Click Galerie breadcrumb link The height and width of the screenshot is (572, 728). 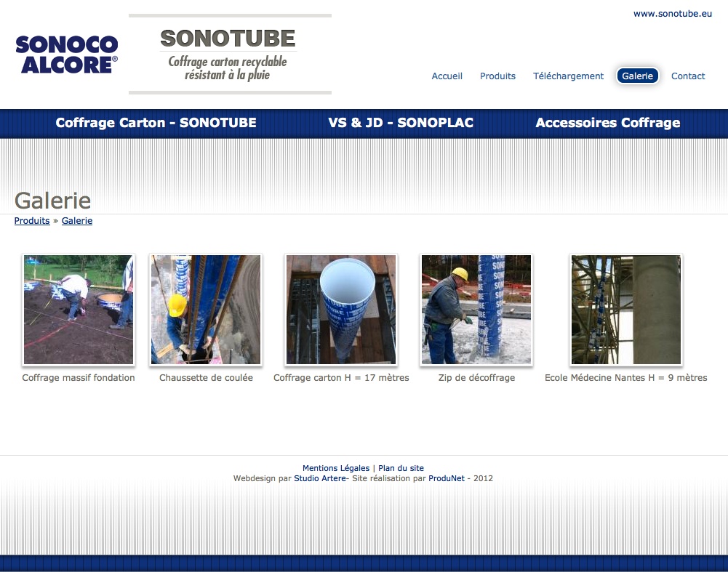pos(77,221)
